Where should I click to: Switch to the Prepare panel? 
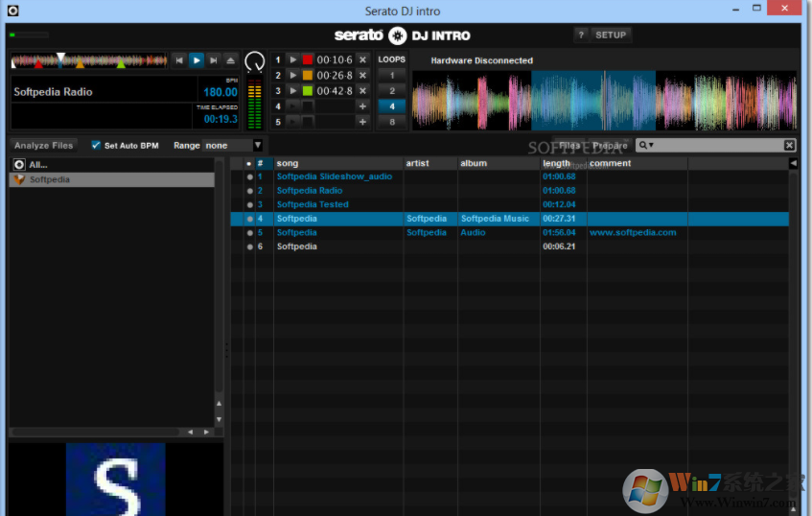point(610,146)
